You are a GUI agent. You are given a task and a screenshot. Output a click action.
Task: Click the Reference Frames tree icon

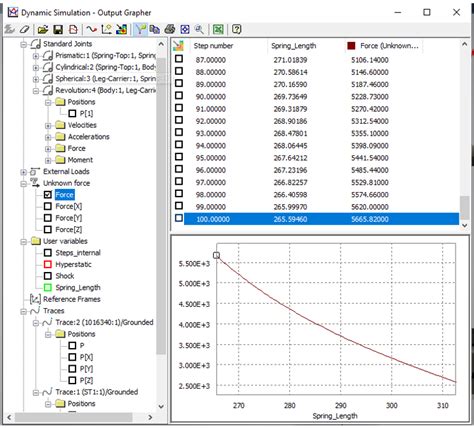tap(35, 299)
